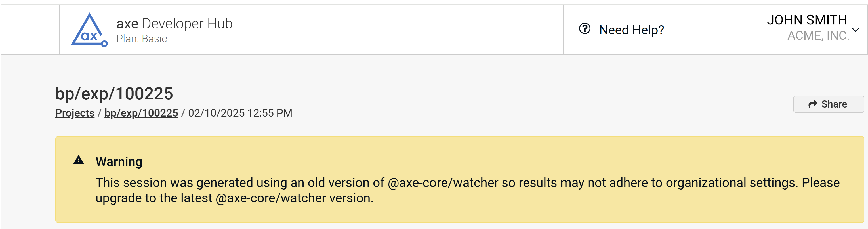Click the Warning heading text
Image resolution: width=868 pixels, height=229 pixels.
point(119,162)
